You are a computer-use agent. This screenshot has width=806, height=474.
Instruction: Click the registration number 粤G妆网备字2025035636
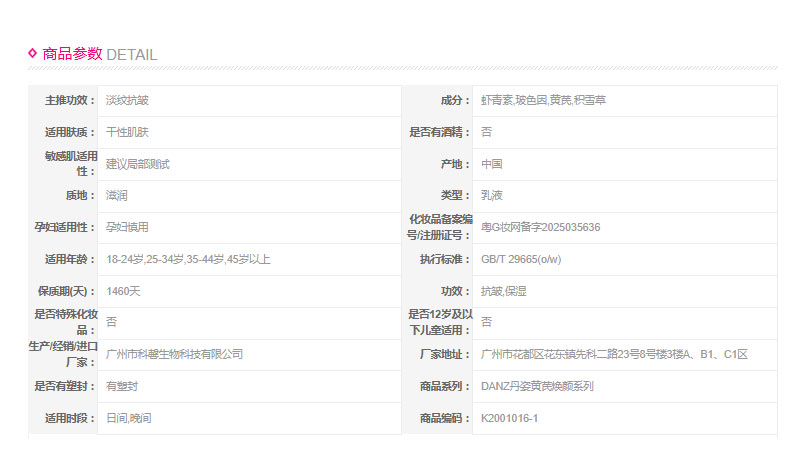(x=540, y=227)
